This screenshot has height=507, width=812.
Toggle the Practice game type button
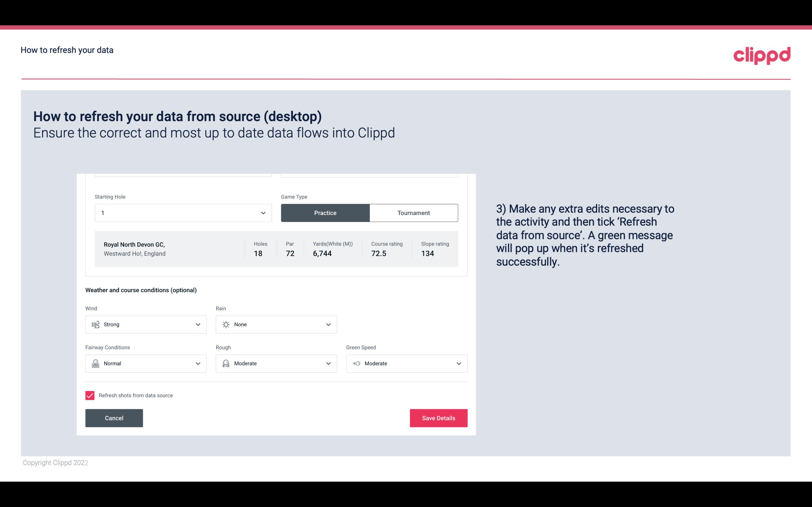325,213
